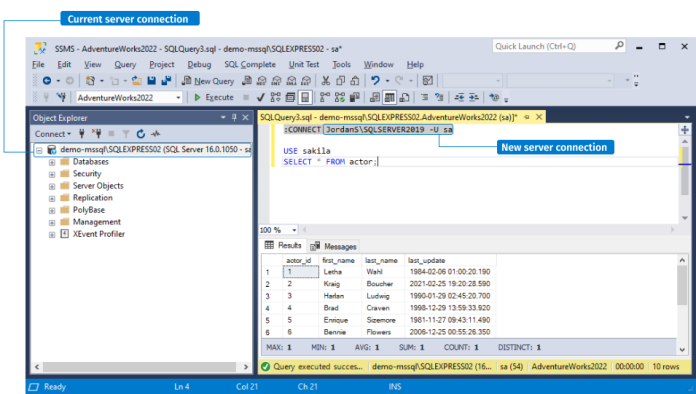Click Object Explorer Disconnect plug icon

click(97, 134)
